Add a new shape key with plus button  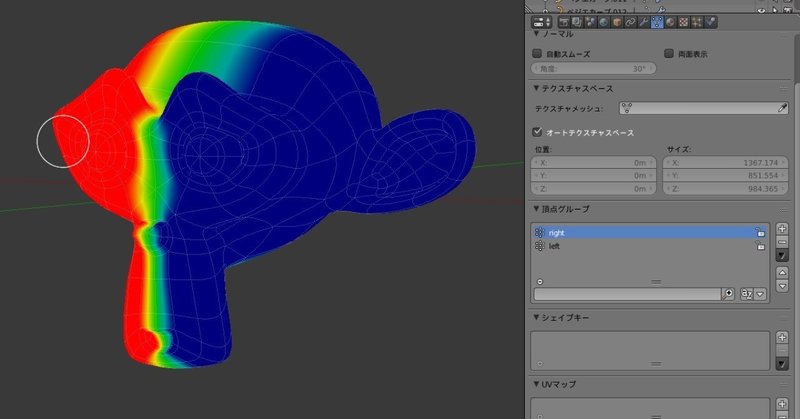(782, 337)
